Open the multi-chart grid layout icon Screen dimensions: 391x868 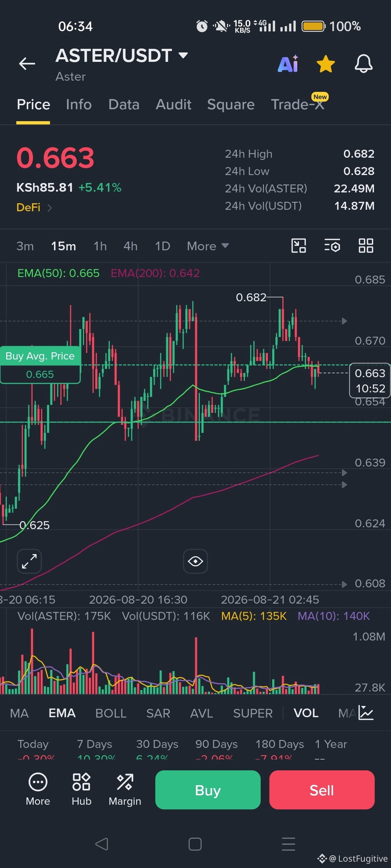(366, 246)
